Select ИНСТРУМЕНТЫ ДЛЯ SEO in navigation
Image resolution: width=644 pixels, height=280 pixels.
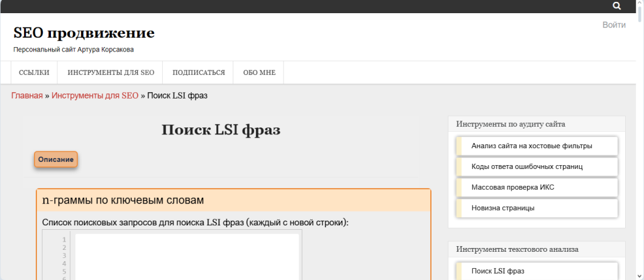point(111,73)
